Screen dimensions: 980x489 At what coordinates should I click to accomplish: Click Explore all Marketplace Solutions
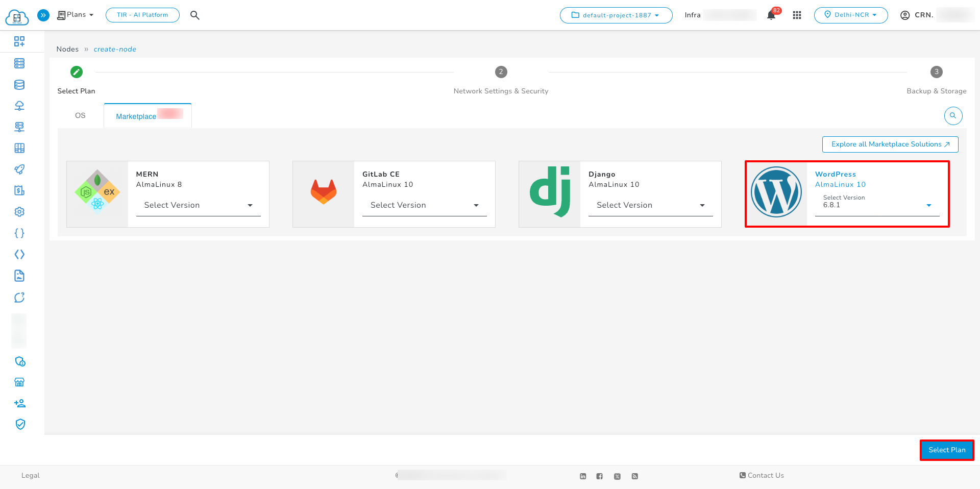890,144
